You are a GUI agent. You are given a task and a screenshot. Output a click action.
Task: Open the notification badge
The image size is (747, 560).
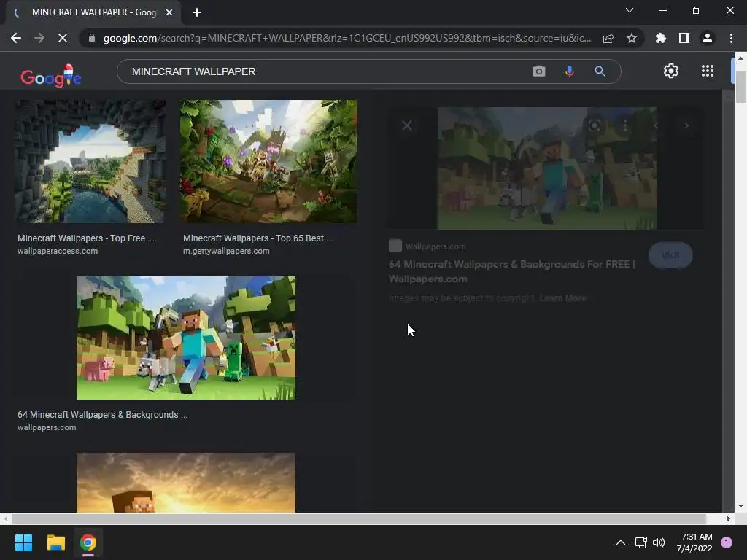point(727,542)
